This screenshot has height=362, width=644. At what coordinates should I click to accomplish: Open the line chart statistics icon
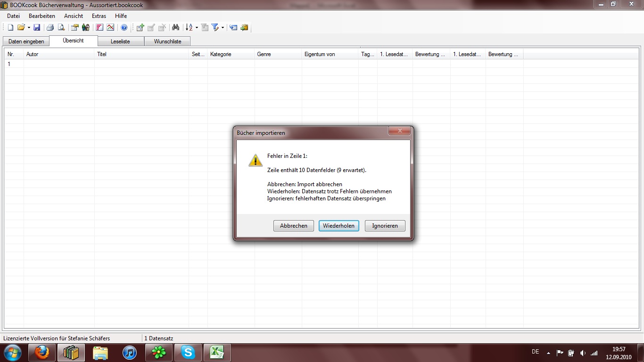110,28
